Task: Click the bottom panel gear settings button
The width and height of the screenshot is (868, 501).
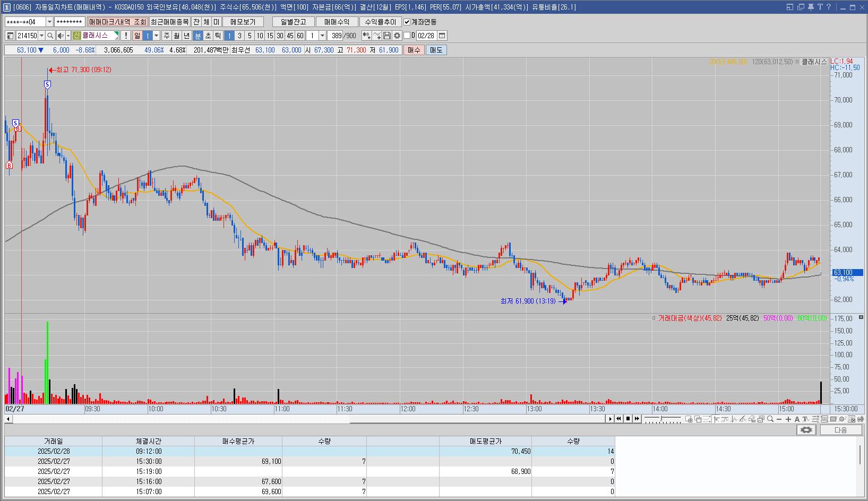Action: point(806,430)
